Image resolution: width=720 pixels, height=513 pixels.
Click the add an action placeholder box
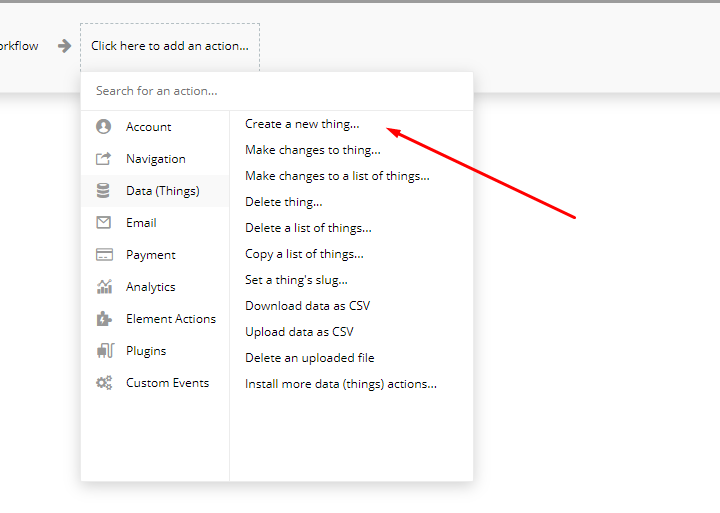point(170,46)
